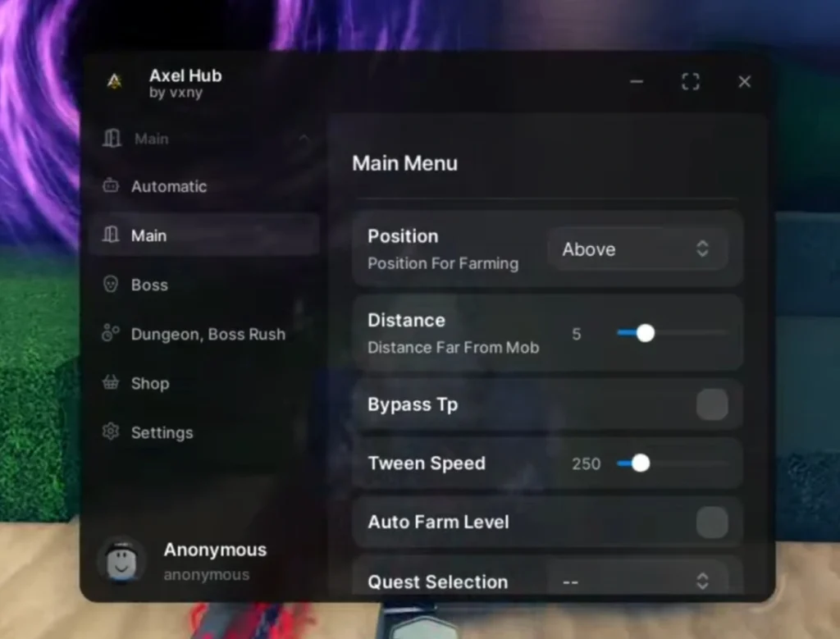
Task: Click the 'by vxny' author text
Action: point(176,93)
